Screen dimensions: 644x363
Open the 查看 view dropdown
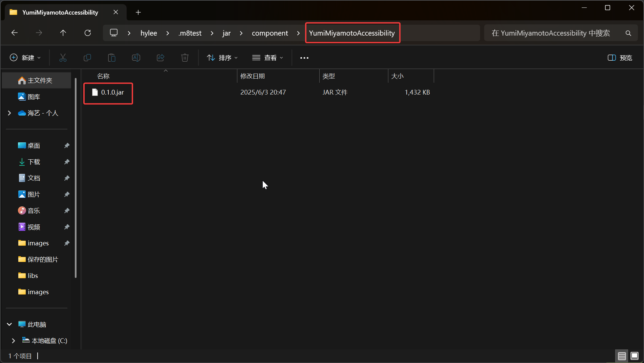tap(267, 58)
